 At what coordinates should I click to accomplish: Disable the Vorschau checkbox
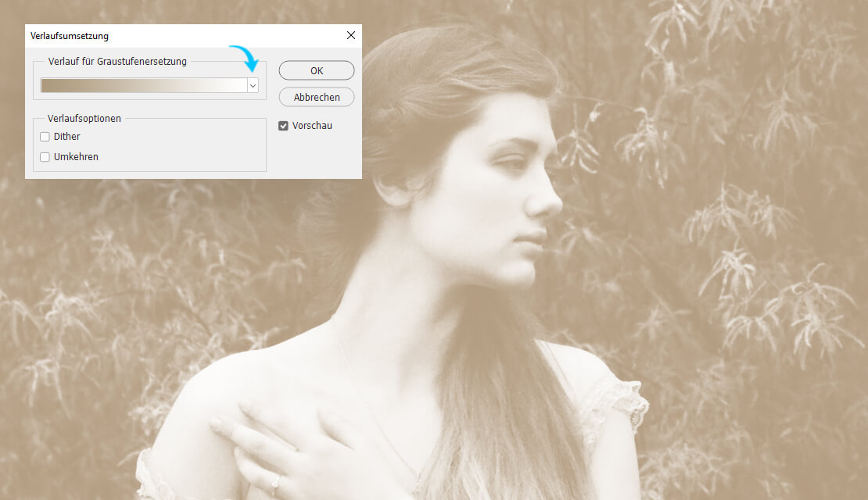tap(284, 126)
